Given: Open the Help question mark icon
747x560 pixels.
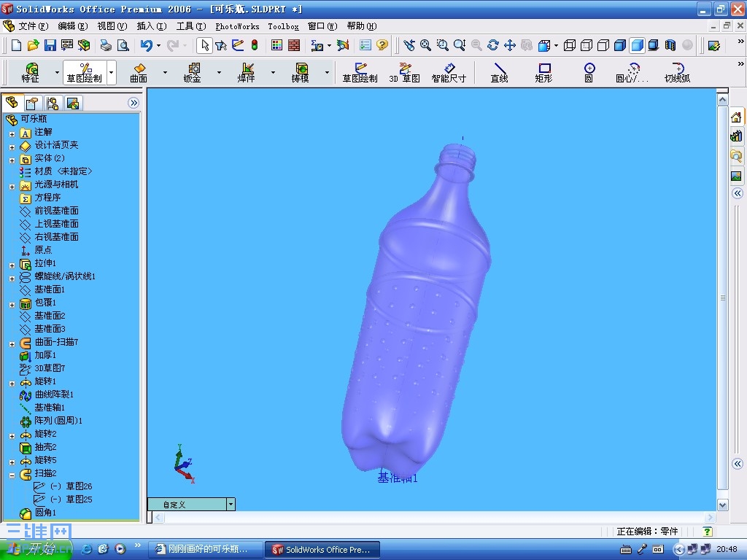Looking at the screenshot, I should (x=382, y=45).
